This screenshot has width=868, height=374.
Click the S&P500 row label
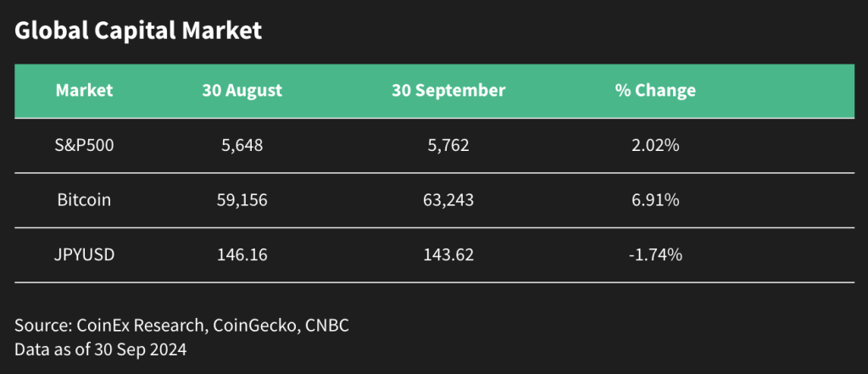[84, 146]
